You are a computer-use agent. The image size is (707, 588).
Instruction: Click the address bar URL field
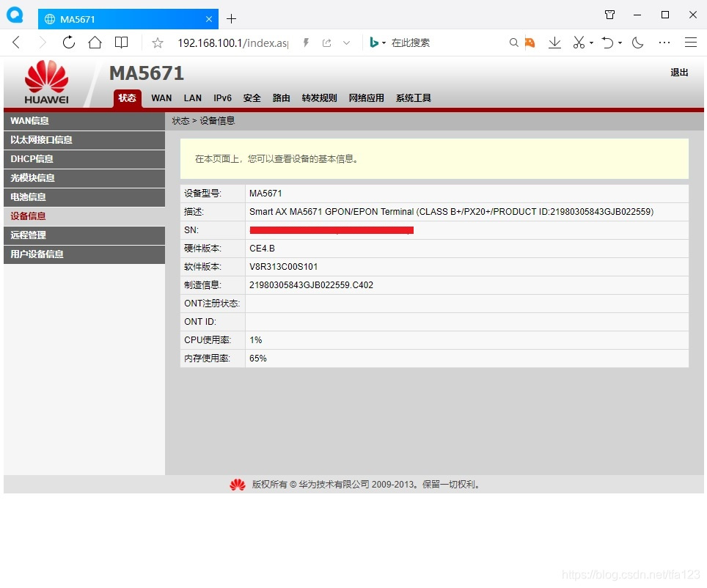click(x=232, y=43)
